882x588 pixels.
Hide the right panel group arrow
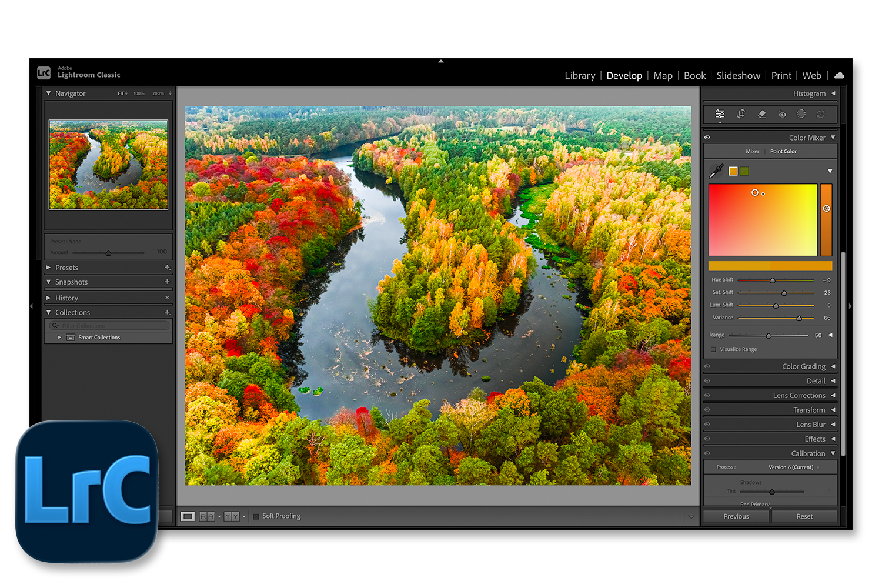[x=850, y=306]
